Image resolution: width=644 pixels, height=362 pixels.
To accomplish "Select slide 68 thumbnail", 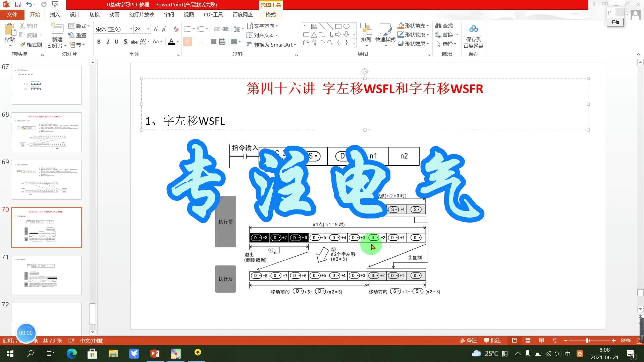I will point(47,132).
